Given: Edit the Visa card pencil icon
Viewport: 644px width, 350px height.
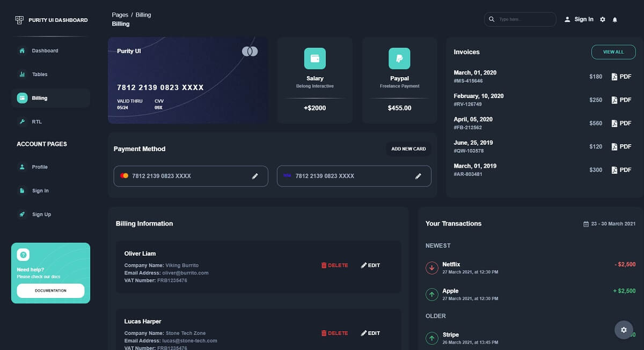Looking at the screenshot, I should [418, 176].
